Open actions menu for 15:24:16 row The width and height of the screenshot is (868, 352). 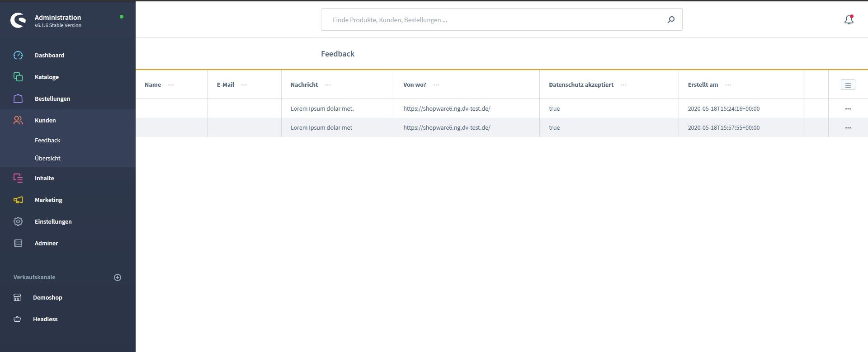(x=848, y=108)
